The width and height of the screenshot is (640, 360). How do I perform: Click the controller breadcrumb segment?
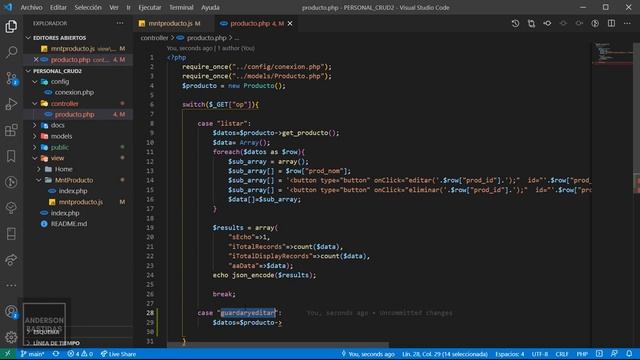[154, 38]
